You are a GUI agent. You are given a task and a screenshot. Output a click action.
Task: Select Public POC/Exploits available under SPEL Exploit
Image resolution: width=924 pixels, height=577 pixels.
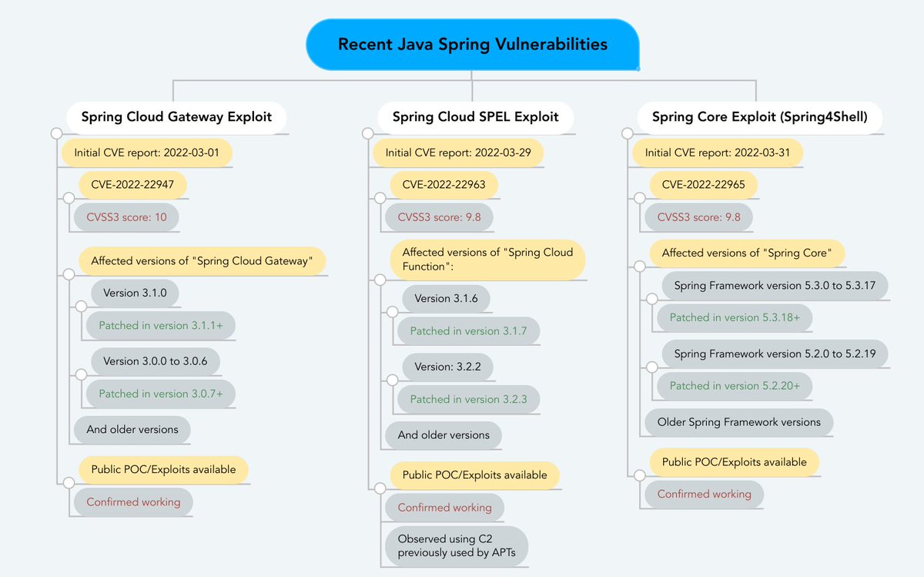[x=474, y=475]
